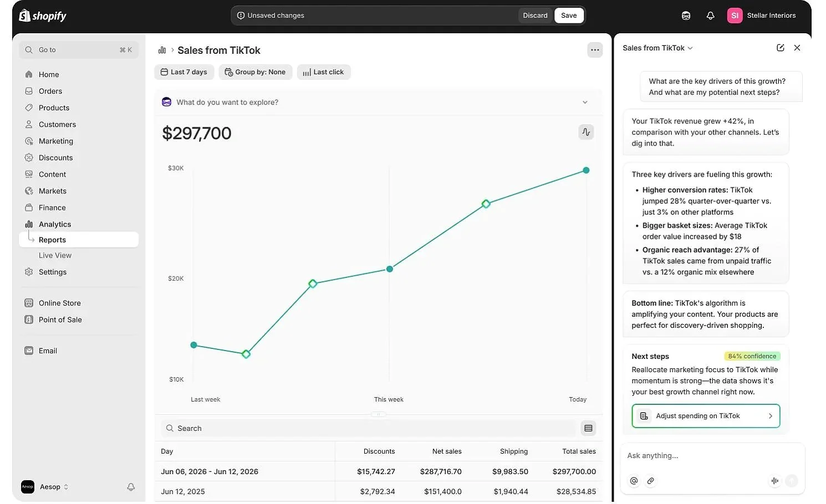This screenshot has height=504, width=826.
Task: Click the Sales from TikTok breadcrumb title
Action: [219, 50]
